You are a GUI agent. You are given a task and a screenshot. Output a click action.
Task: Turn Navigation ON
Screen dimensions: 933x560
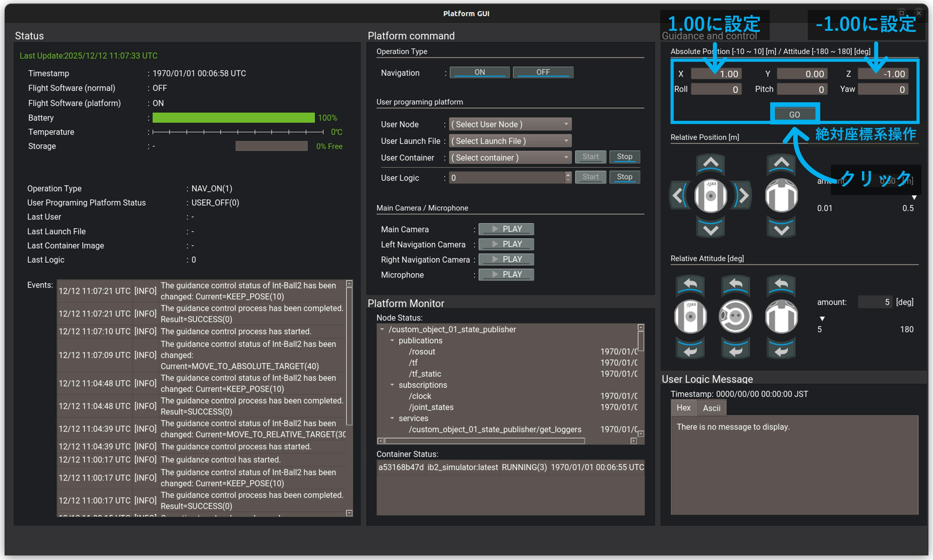(480, 72)
